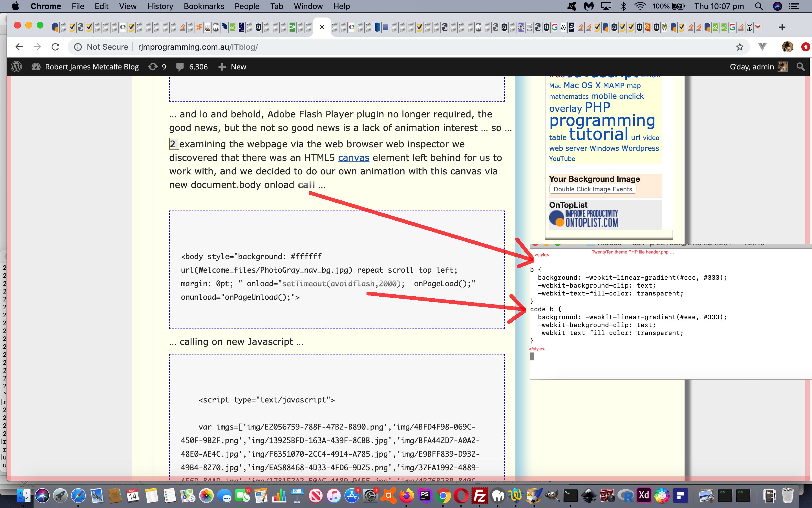This screenshot has height=508, width=812.
Task: Open Notification Center list icon
Action: (794, 6)
